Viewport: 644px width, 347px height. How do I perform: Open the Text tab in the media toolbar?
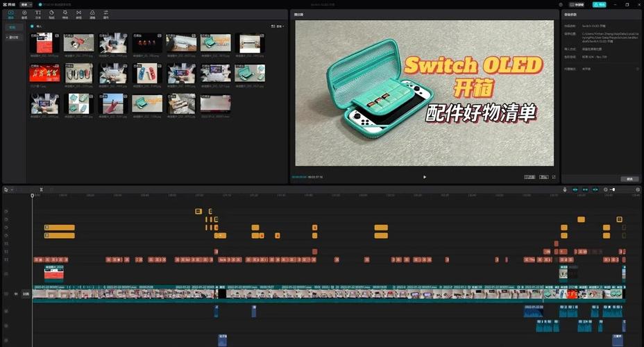[x=37, y=13]
